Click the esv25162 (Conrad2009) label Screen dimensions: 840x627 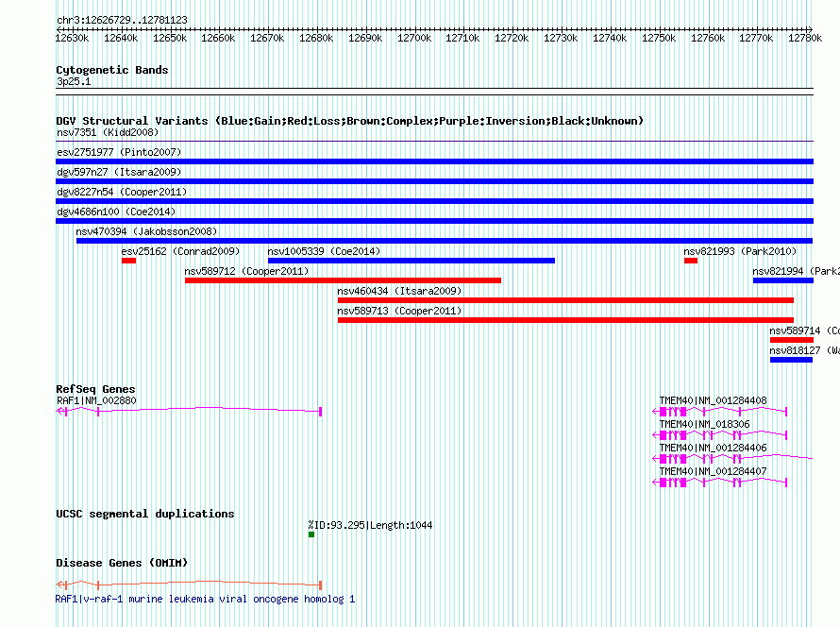180,251
